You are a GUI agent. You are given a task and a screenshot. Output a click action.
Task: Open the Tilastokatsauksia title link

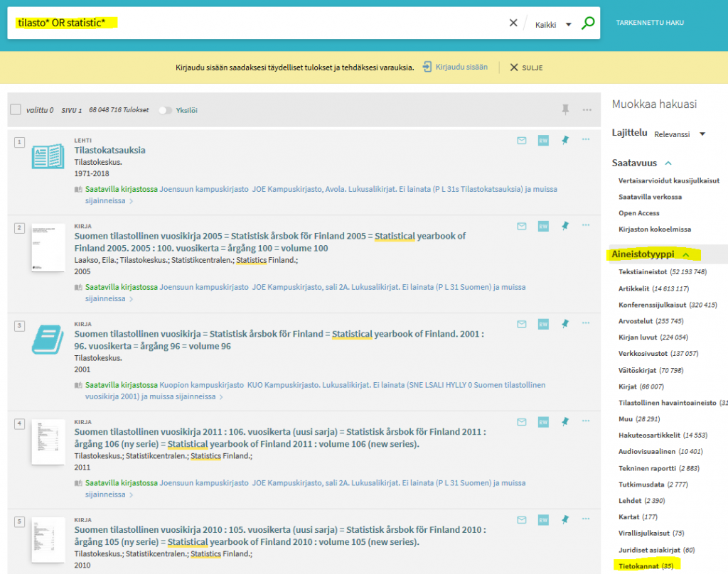pyautogui.click(x=109, y=150)
